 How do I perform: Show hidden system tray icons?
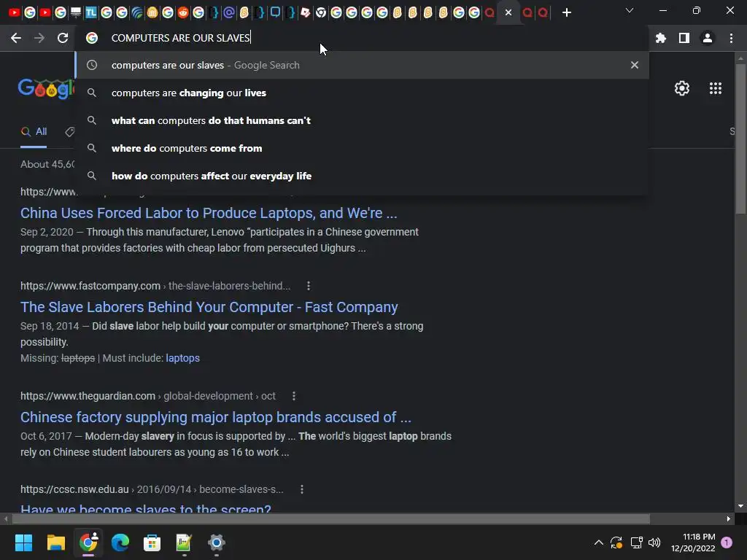tap(599, 542)
